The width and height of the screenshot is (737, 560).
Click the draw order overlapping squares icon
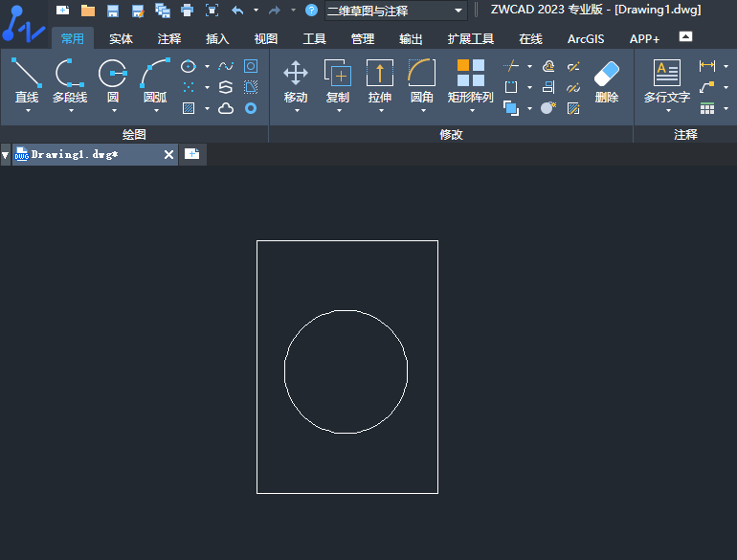point(511,108)
